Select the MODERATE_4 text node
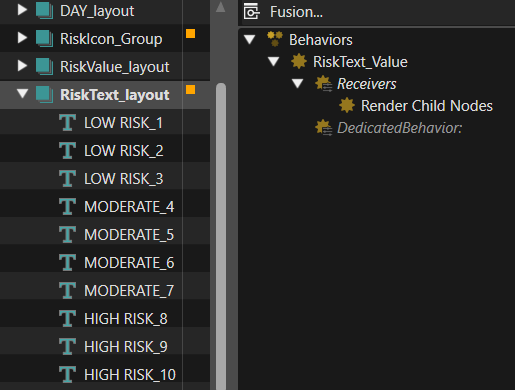The width and height of the screenshot is (515, 390). click(x=129, y=207)
